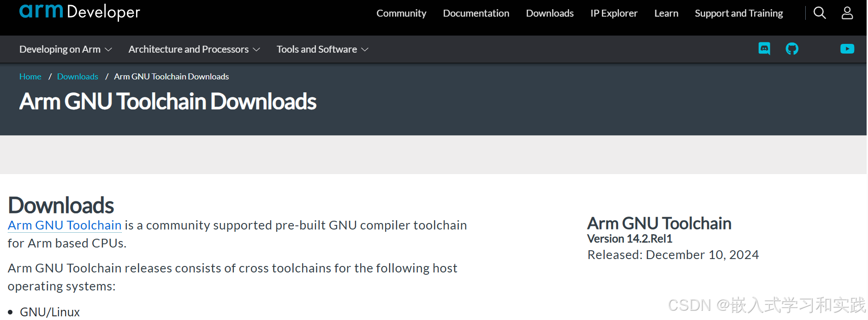Viewport: 868px width, 320px height.
Task: Select the GNU/Linux list item
Action: (x=50, y=312)
